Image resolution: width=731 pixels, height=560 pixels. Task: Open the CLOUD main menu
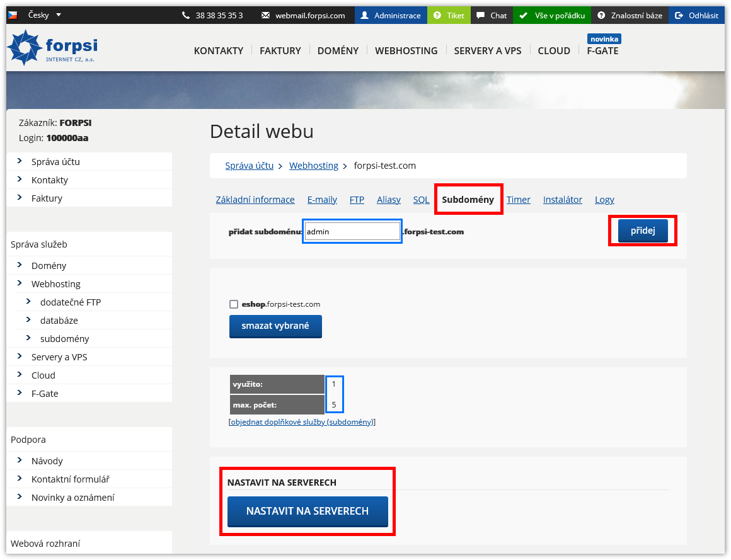554,51
